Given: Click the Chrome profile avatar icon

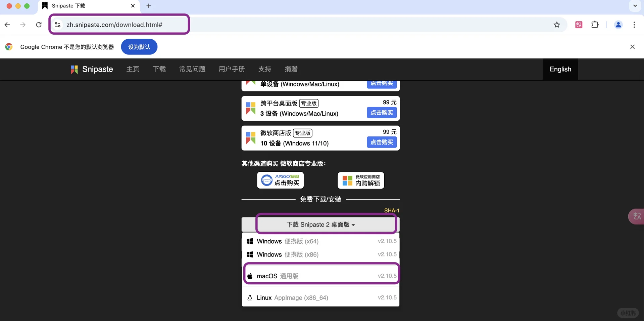Looking at the screenshot, I should pos(618,25).
